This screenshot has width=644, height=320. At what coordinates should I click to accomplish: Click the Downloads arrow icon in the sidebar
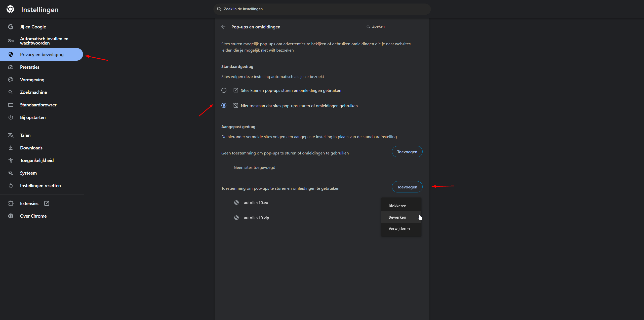coord(11,148)
